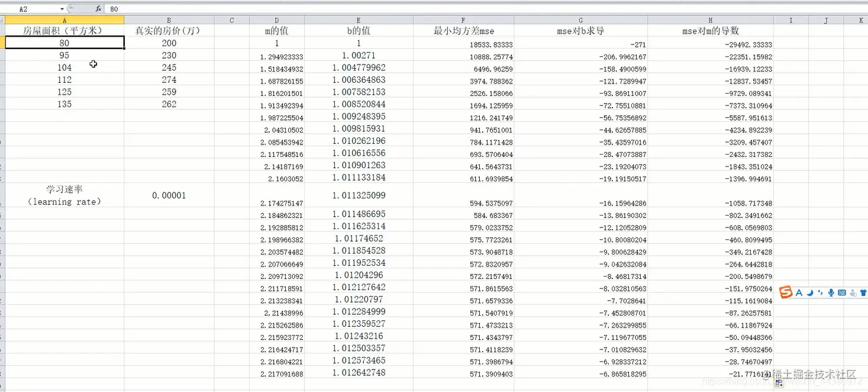Select the header cell 'mse对m的导数'
The width and height of the screenshot is (868, 392).
pyautogui.click(x=711, y=31)
